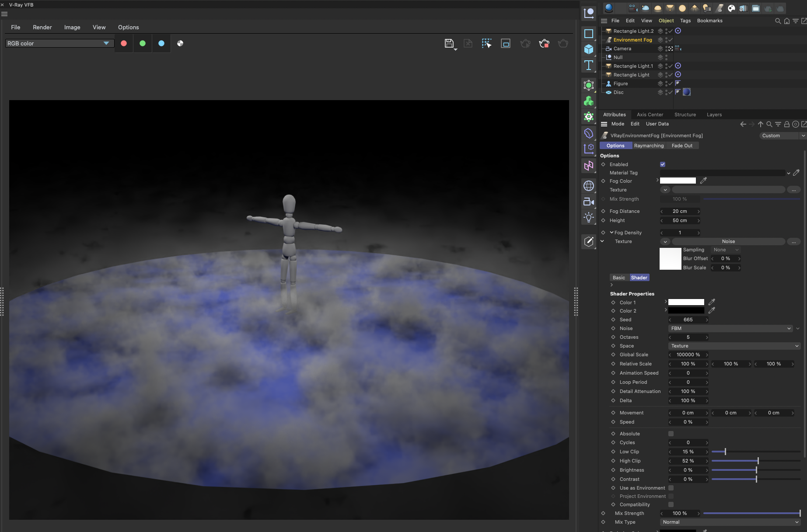Stop the rendering with the red teapot icon

click(x=544, y=43)
